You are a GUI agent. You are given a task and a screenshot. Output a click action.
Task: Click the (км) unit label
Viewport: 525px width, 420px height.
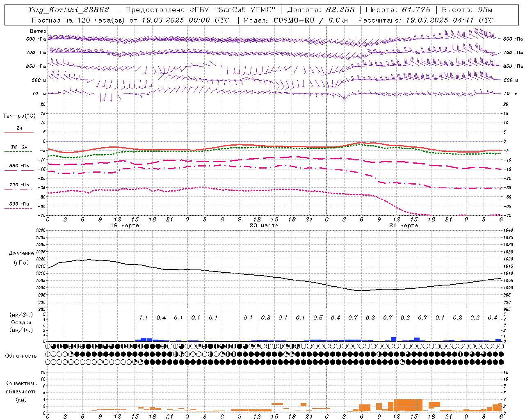click(21, 399)
